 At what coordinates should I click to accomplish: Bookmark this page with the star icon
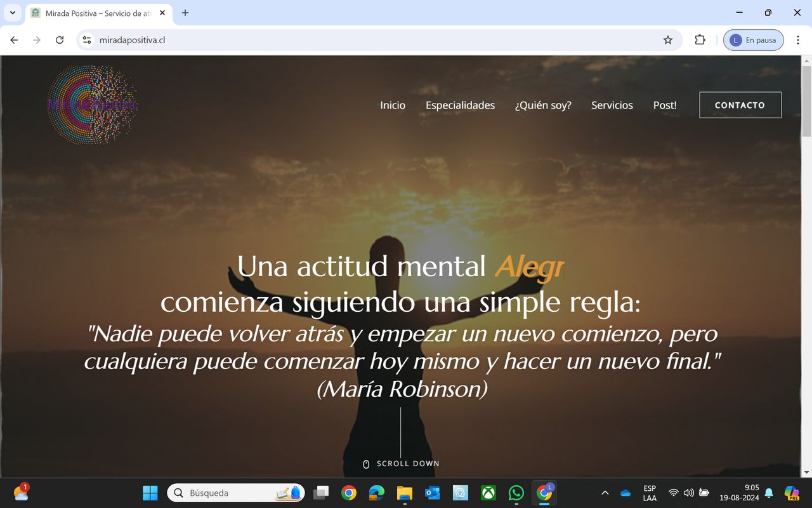coord(667,40)
